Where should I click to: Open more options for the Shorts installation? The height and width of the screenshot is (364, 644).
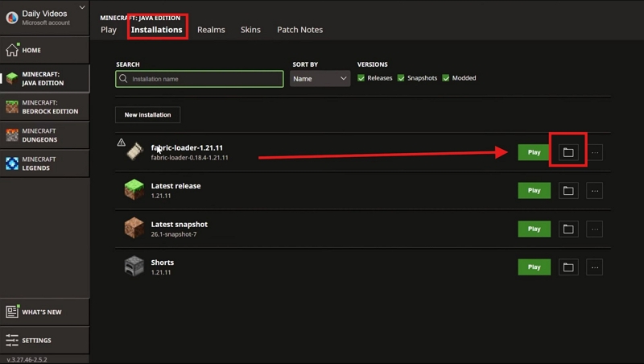[x=595, y=267]
